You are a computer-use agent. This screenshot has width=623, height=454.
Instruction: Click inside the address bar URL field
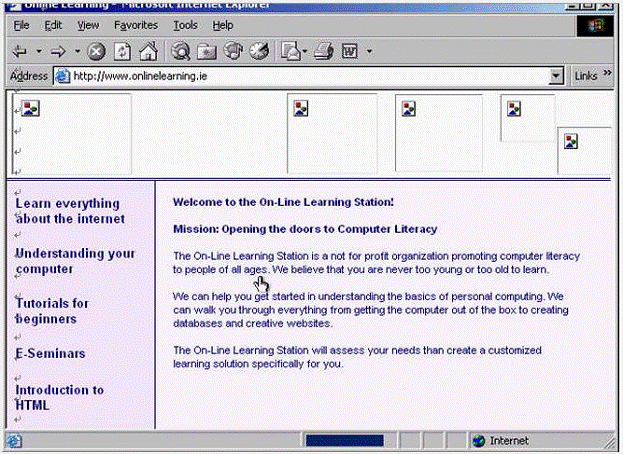300,76
